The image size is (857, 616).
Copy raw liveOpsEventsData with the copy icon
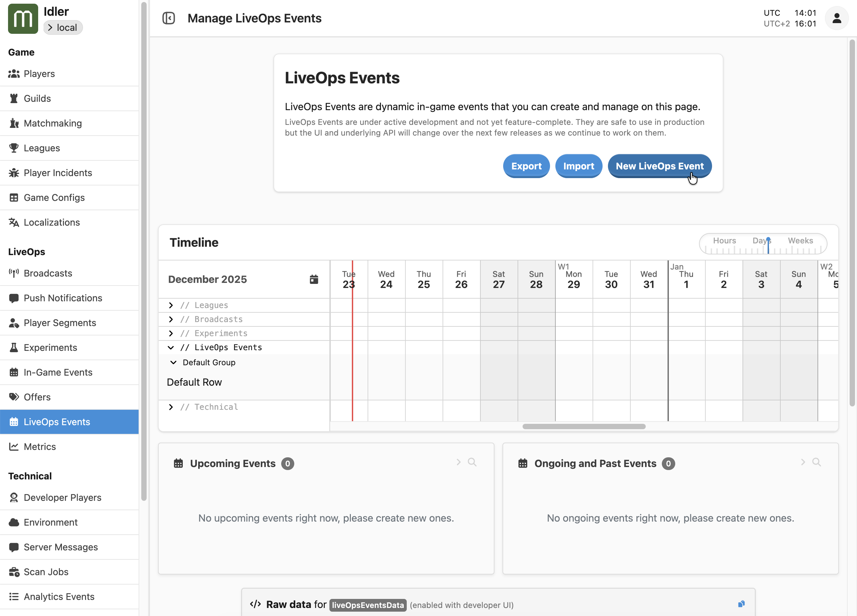[x=742, y=604]
